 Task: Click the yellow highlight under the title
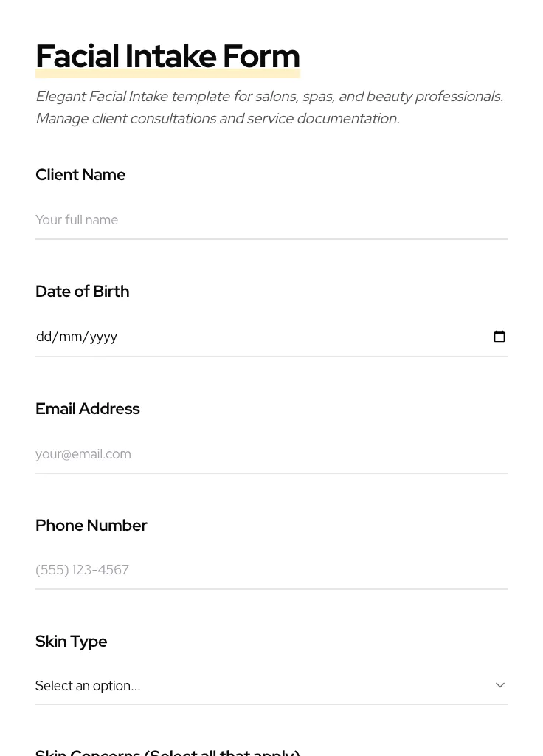tap(167, 75)
